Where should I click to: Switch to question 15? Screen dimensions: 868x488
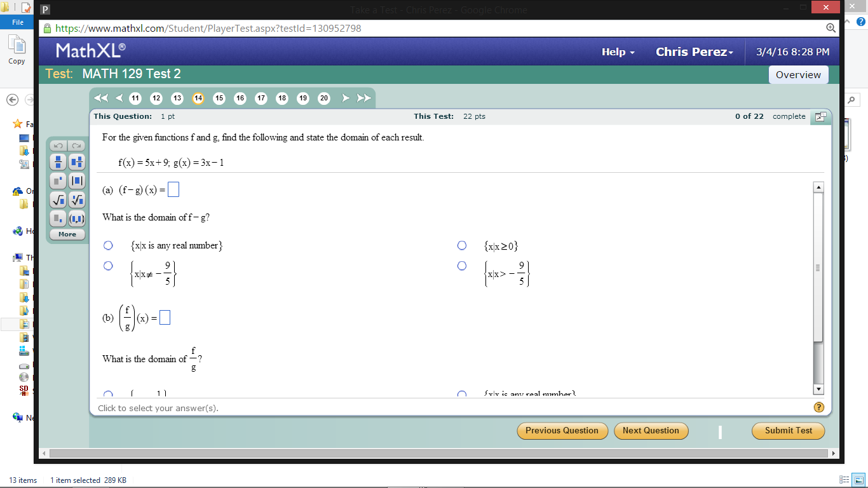[x=219, y=98]
